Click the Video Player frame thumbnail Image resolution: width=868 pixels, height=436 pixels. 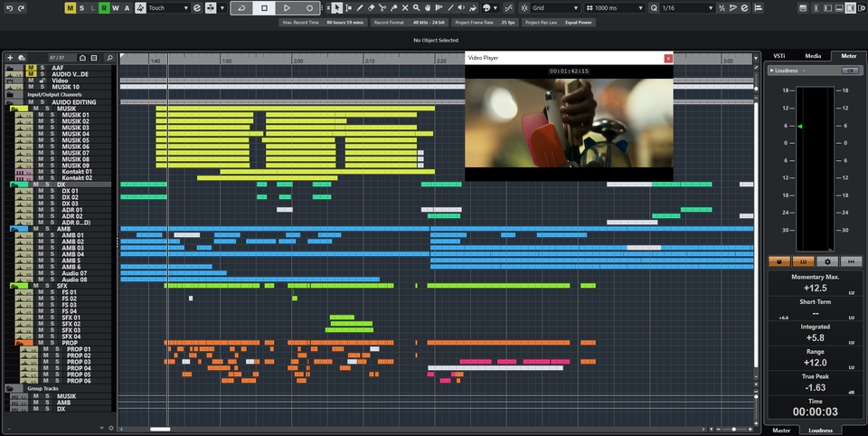[x=569, y=123]
